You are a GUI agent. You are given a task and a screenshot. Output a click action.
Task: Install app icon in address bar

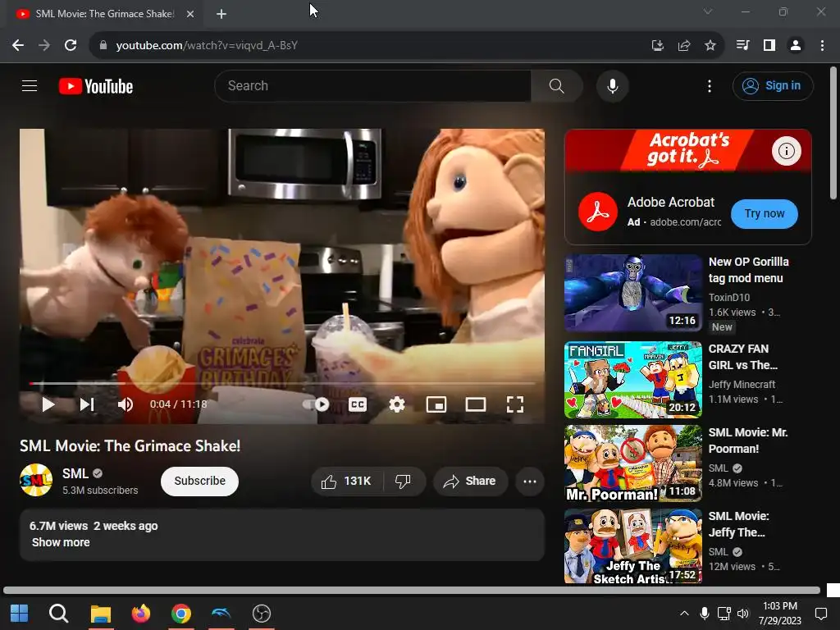coord(657,46)
